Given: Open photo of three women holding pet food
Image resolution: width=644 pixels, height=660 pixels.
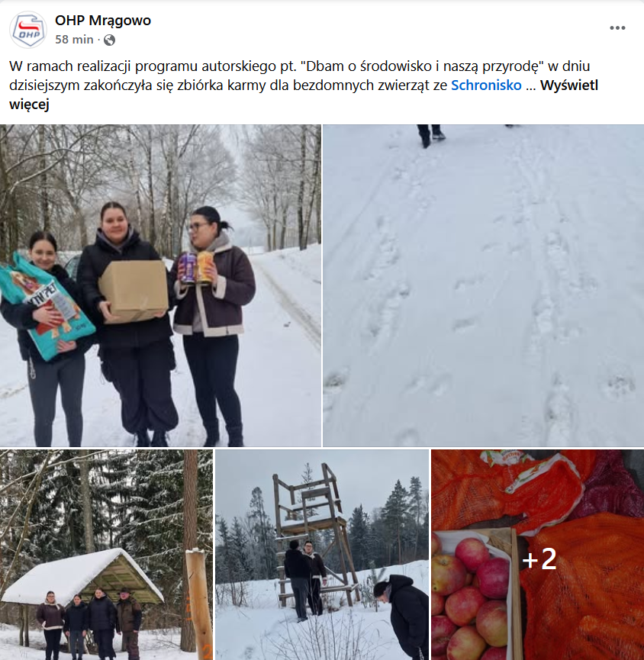Looking at the screenshot, I should (160, 285).
